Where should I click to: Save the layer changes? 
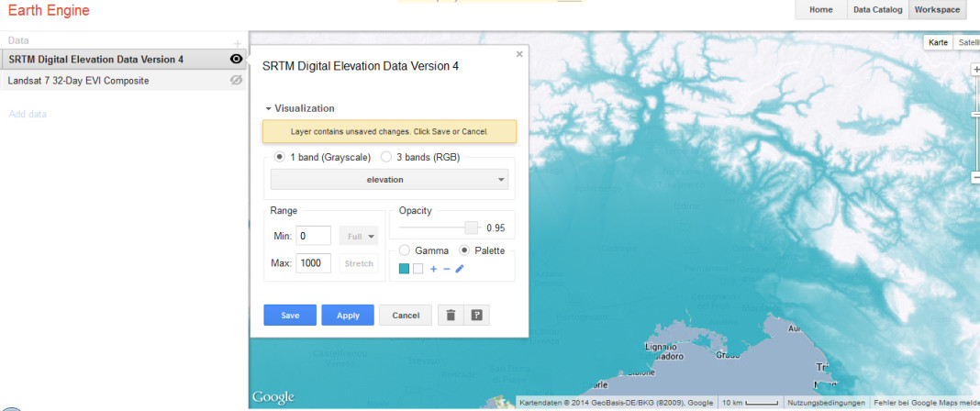(x=290, y=316)
